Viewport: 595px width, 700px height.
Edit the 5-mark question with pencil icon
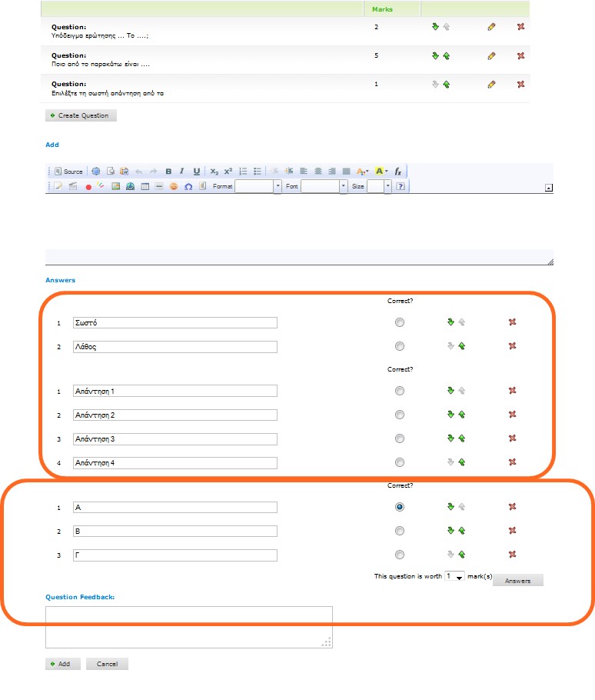click(491, 55)
